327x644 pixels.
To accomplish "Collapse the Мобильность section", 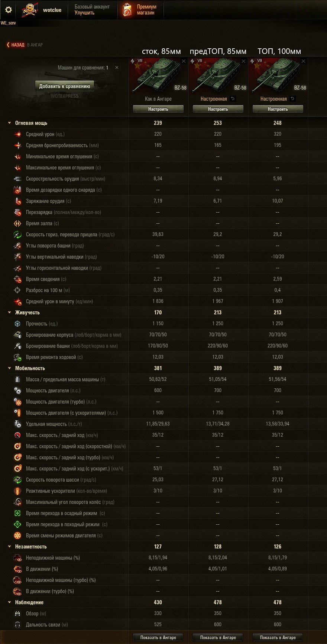I will click(10, 368).
